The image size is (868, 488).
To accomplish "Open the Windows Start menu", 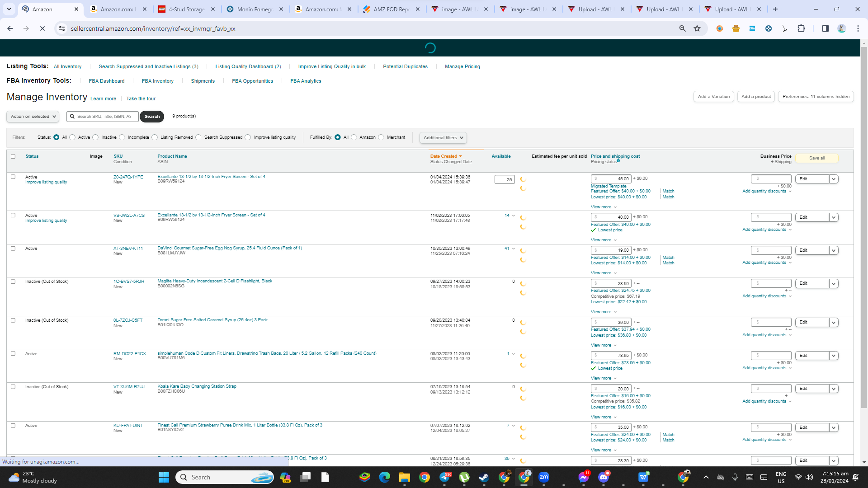I will coord(164,477).
